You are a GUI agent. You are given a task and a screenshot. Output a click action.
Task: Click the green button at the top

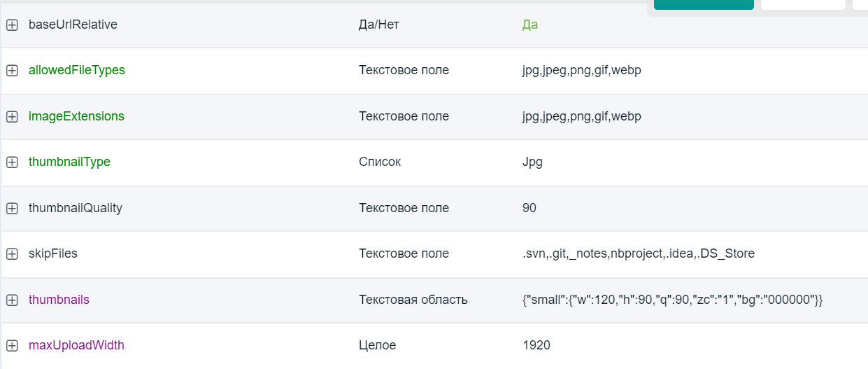704,4
